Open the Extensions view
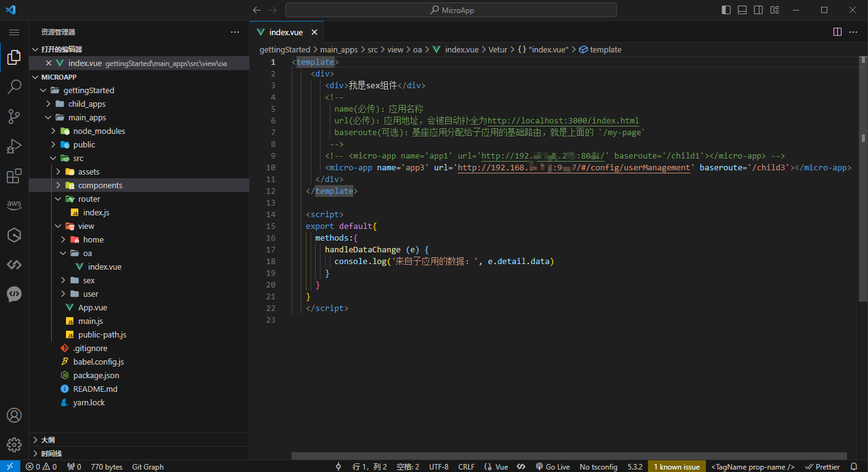Viewport: 868px width, 472px height. point(14,176)
